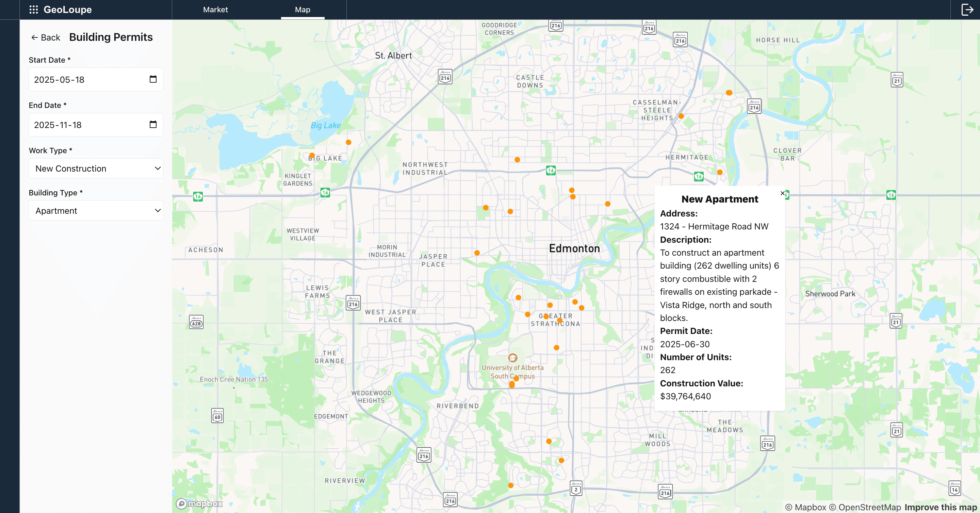Open the Work Type dropdown

tap(96, 168)
